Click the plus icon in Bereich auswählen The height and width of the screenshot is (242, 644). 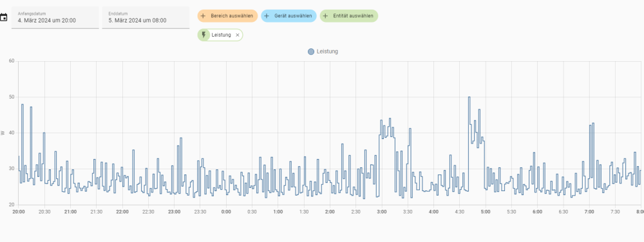203,16
